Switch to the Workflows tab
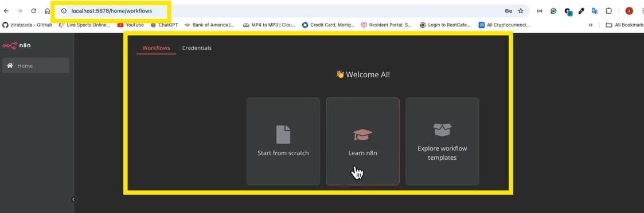 click(x=156, y=48)
